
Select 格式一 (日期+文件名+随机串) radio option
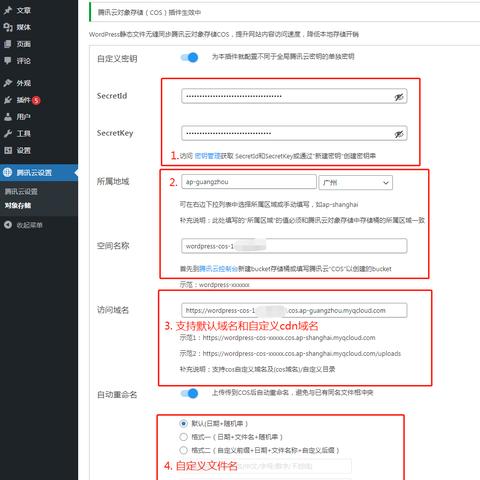pyautogui.click(x=183, y=437)
